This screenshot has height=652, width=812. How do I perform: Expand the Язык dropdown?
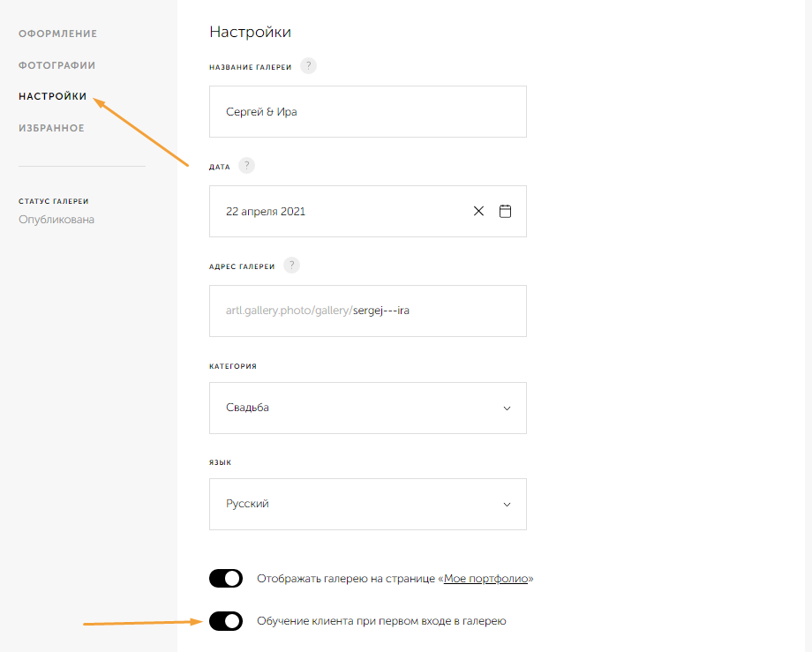point(367,504)
